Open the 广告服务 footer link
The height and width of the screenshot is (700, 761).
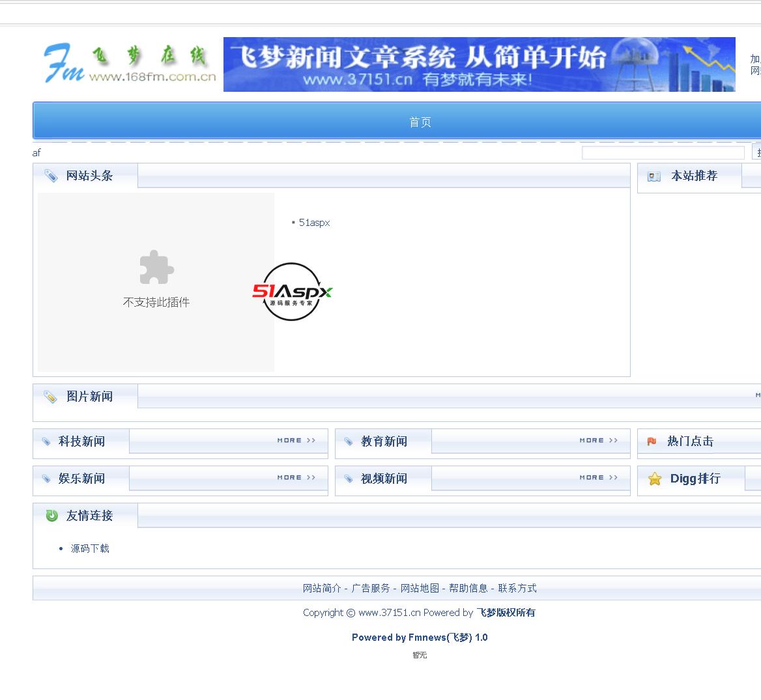click(x=371, y=588)
